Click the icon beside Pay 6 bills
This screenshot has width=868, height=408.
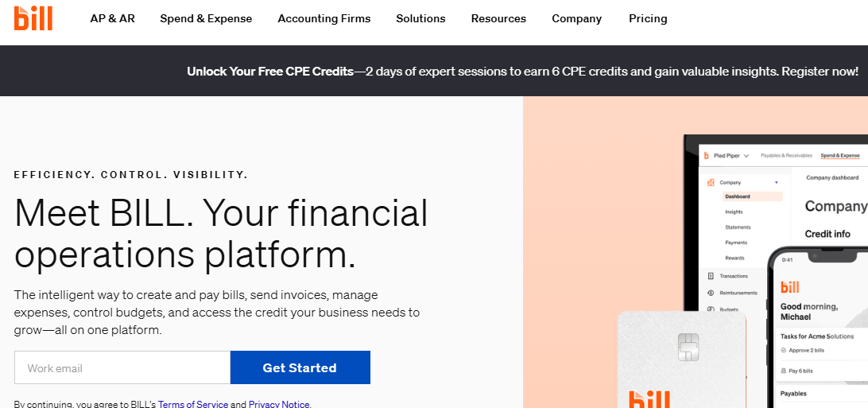coord(783,371)
